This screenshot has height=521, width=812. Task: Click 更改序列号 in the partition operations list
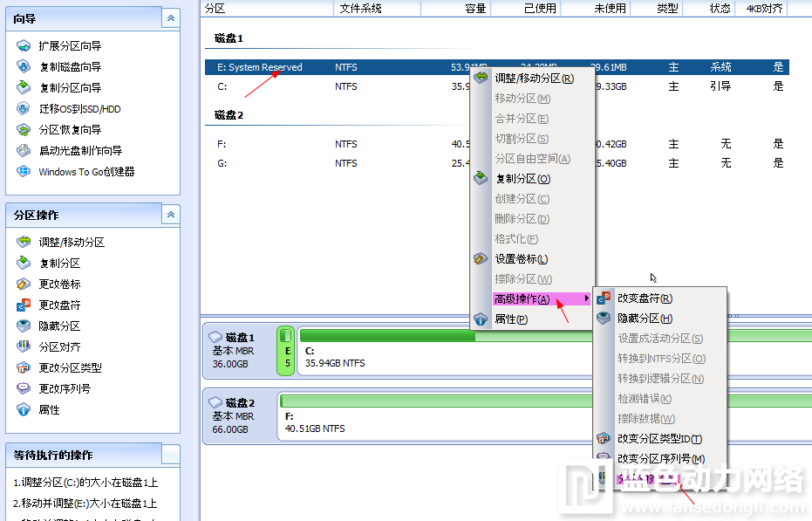[65, 388]
